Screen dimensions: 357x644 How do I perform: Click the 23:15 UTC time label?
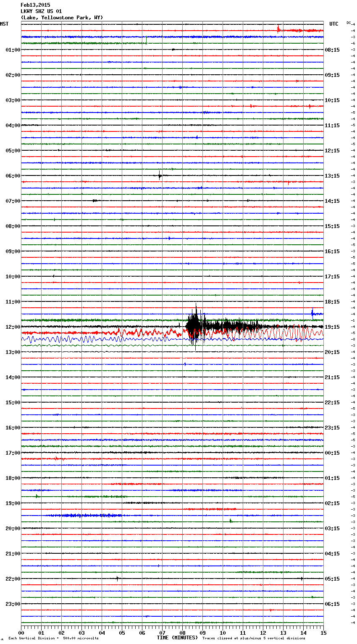tap(332, 428)
